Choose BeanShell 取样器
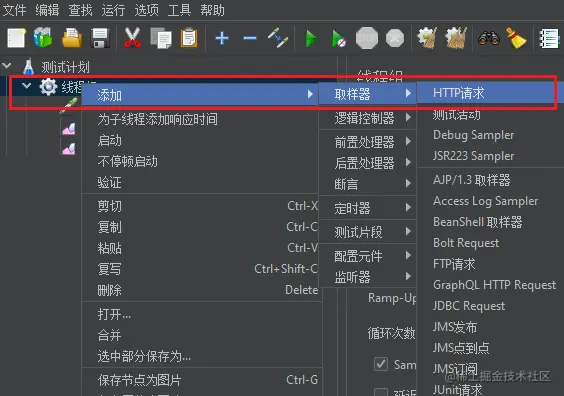The width and height of the screenshot is (564, 396). point(491,222)
